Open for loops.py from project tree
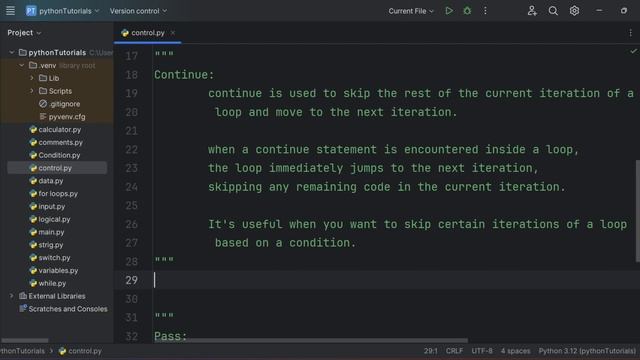640x360 pixels. (53, 193)
